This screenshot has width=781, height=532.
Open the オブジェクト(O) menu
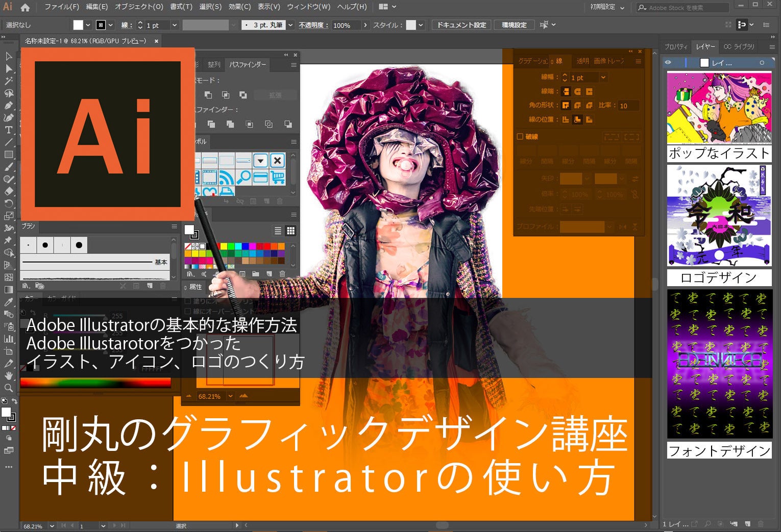tap(139, 7)
